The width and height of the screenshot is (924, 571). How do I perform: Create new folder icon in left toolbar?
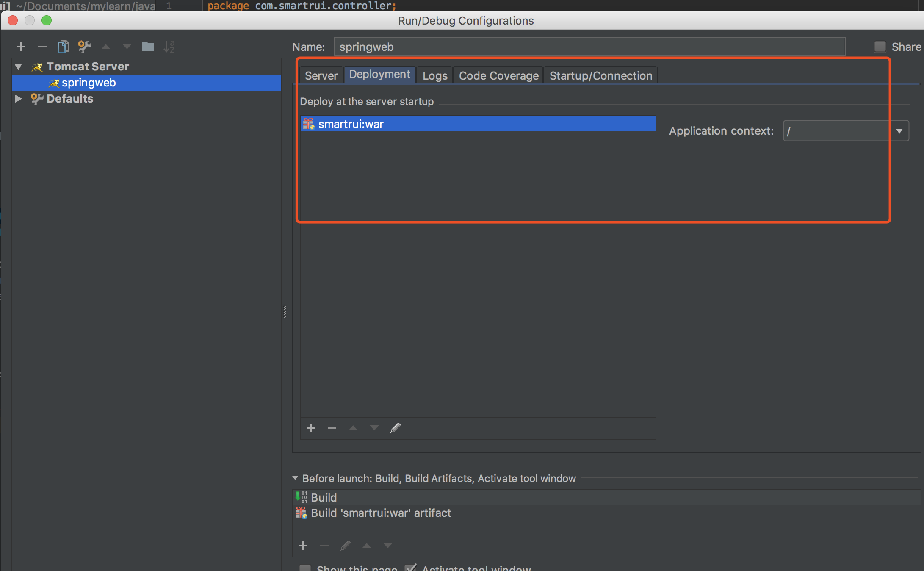click(148, 46)
